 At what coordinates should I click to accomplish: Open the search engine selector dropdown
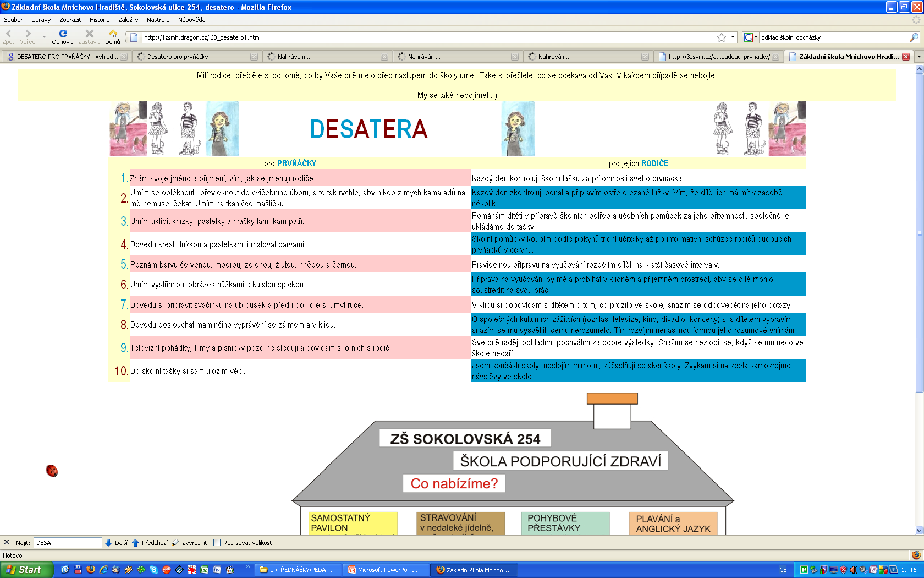coord(751,37)
